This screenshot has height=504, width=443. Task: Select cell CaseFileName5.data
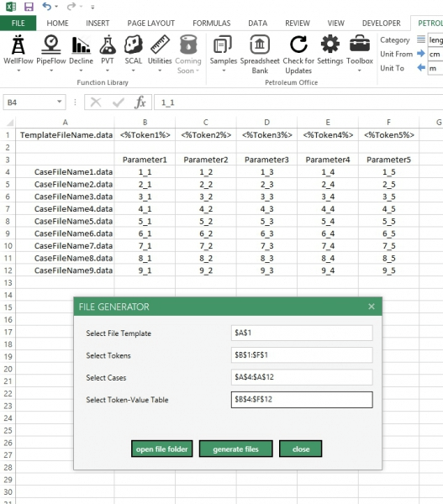click(65, 221)
